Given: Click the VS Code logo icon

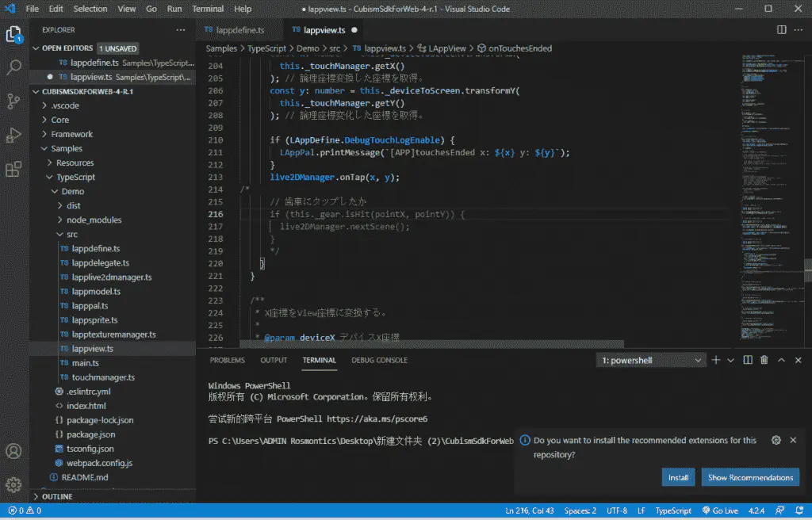Looking at the screenshot, I should tap(10, 9).
